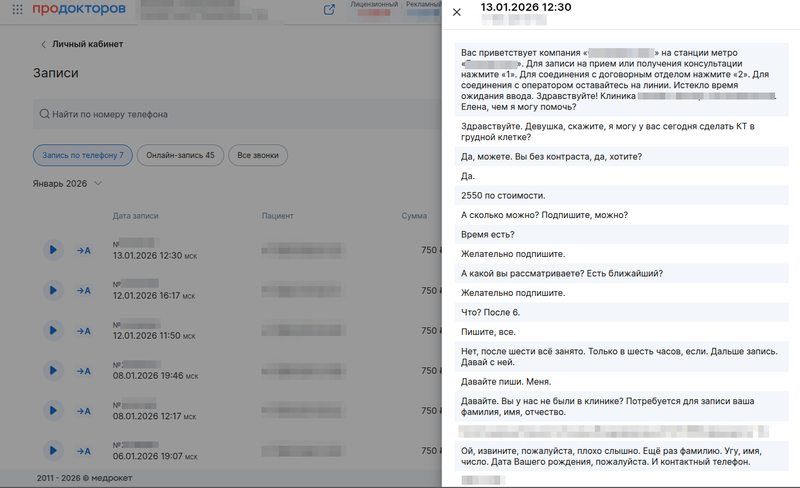Play the call recording from 12.01.2026 16:17

(x=53, y=290)
